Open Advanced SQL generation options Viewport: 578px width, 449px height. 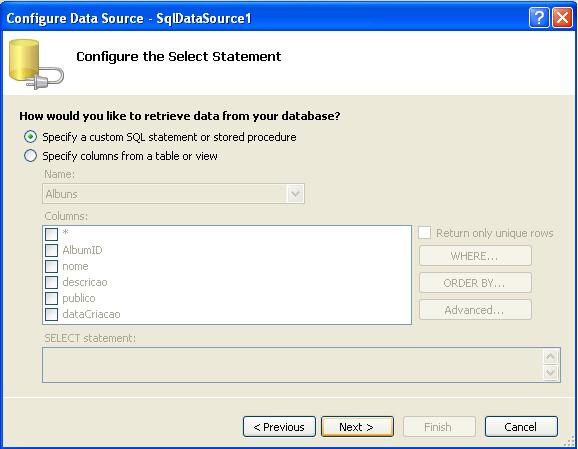pyautogui.click(x=475, y=310)
